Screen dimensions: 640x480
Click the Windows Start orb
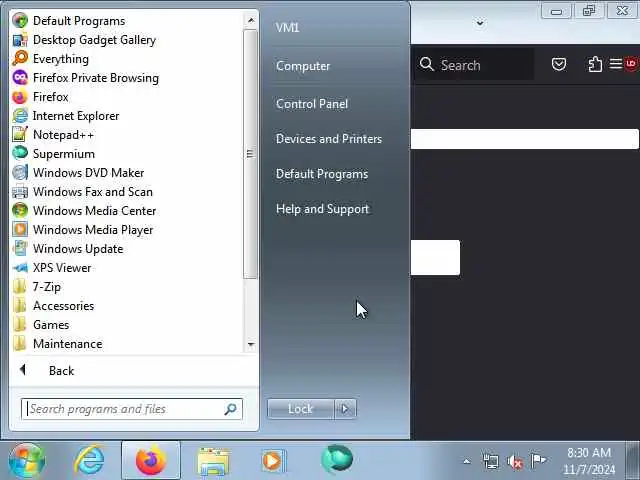coord(27,460)
